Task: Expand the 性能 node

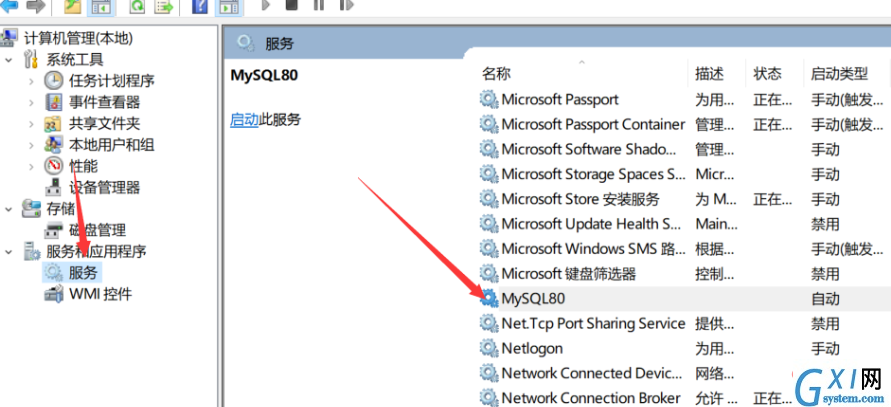Action: tap(31, 167)
